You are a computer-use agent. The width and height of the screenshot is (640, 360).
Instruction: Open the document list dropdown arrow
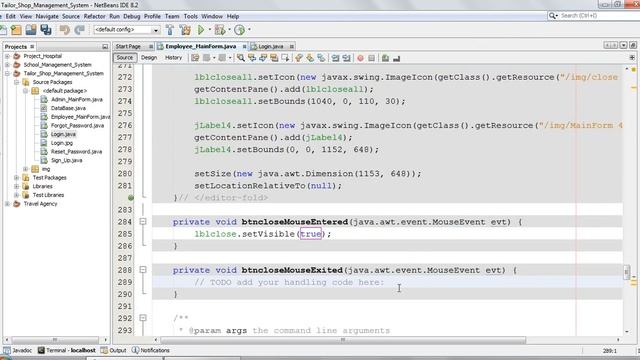[623, 45]
